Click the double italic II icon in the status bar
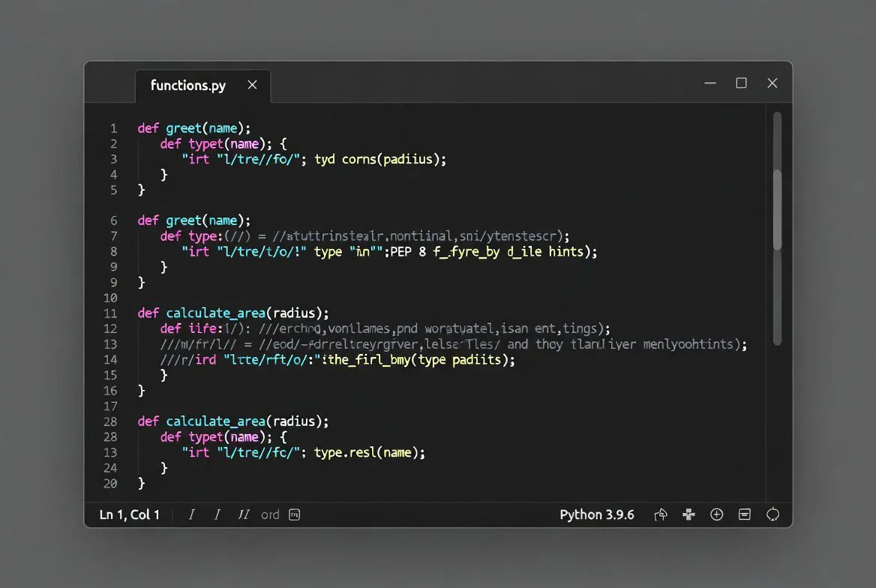Image resolution: width=876 pixels, height=588 pixels. coord(244,514)
